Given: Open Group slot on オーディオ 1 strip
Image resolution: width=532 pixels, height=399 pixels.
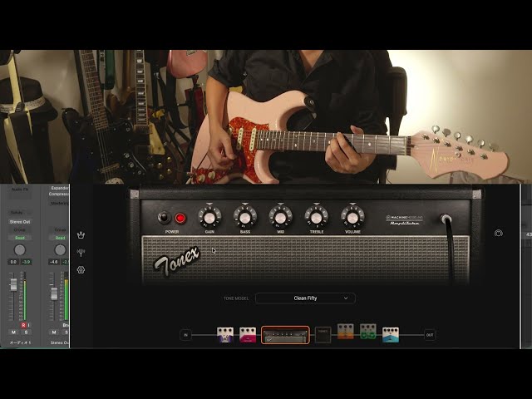Looking at the screenshot, I should click(x=20, y=230).
